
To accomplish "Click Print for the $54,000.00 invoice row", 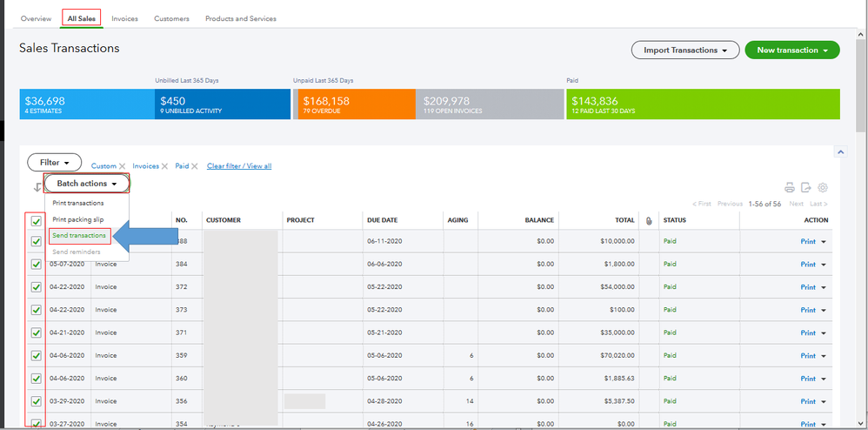I will click(x=808, y=287).
